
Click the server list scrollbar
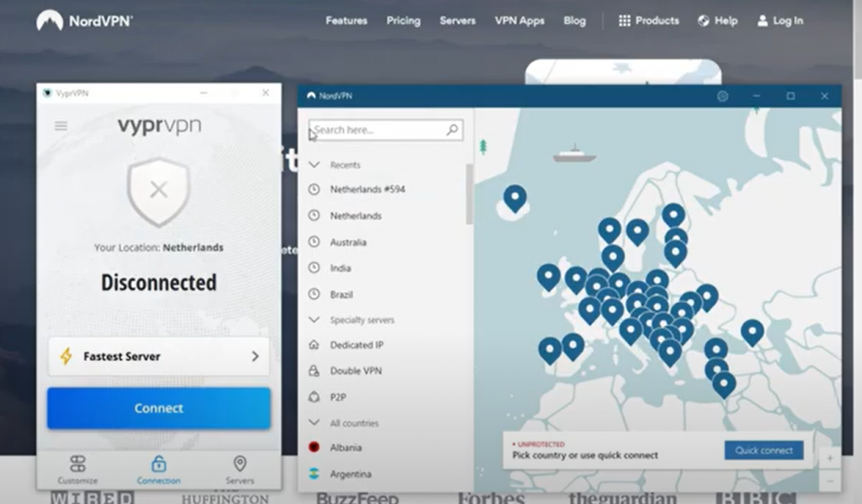click(x=469, y=194)
